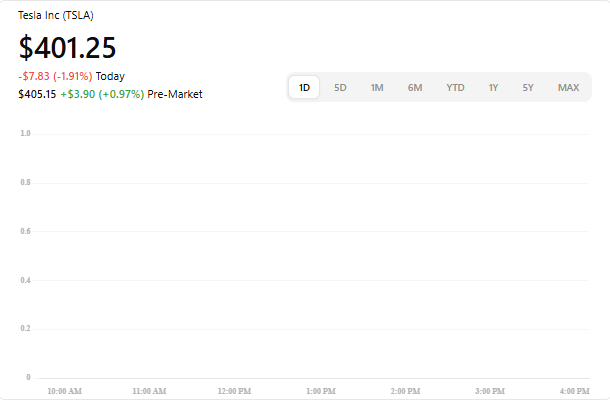The height and width of the screenshot is (401, 610).
Task: Open the 5Y chart range
Action: 528,88
